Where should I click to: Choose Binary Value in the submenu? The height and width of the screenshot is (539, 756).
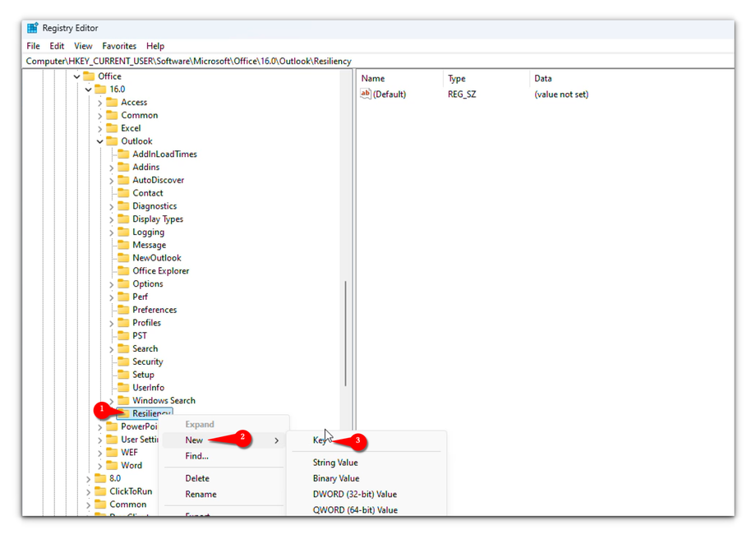coord(366,479)
